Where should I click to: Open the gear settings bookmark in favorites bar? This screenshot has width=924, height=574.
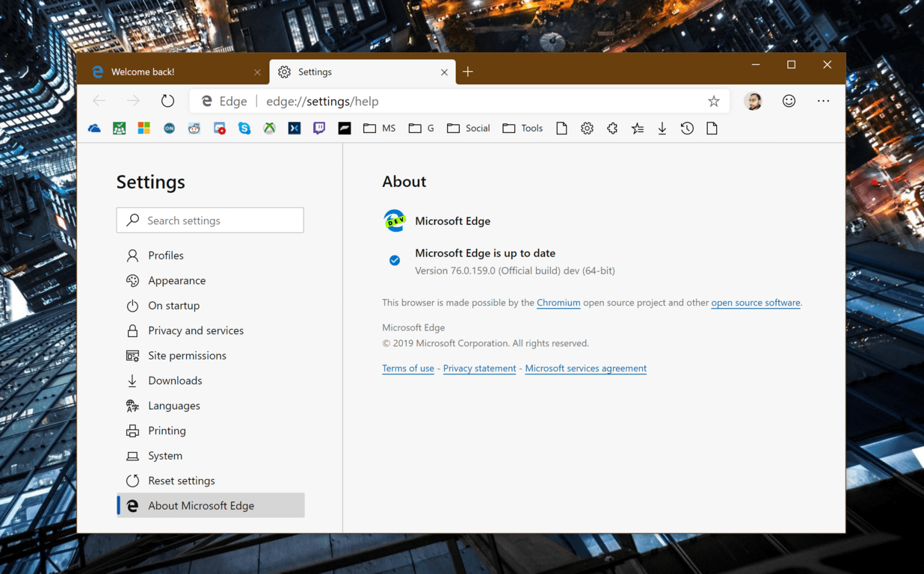pos(587,129)
